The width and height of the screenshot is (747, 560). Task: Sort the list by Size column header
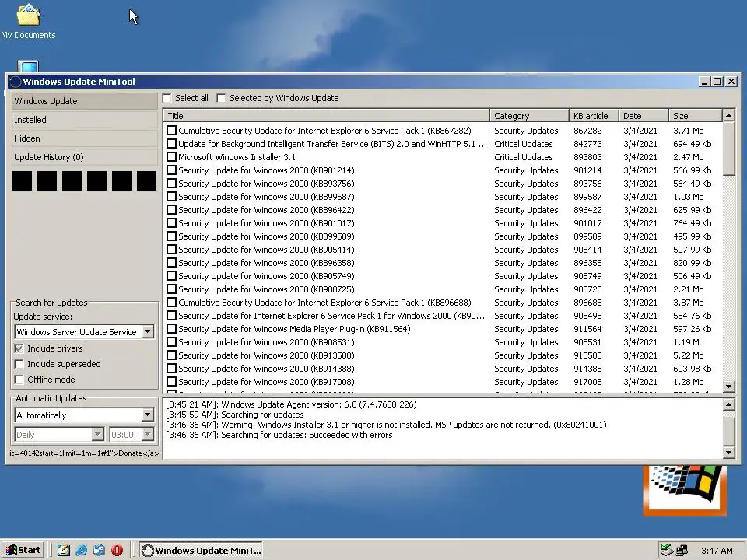[x=695, y=116]
